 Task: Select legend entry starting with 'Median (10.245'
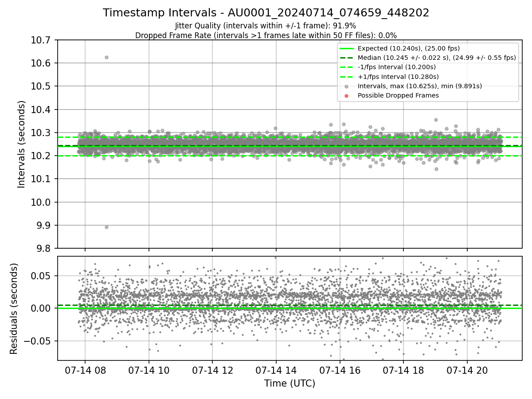437,58
